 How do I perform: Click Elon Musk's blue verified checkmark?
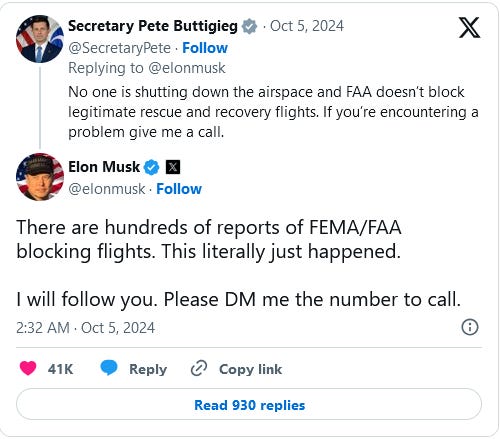tap(152, 167)
